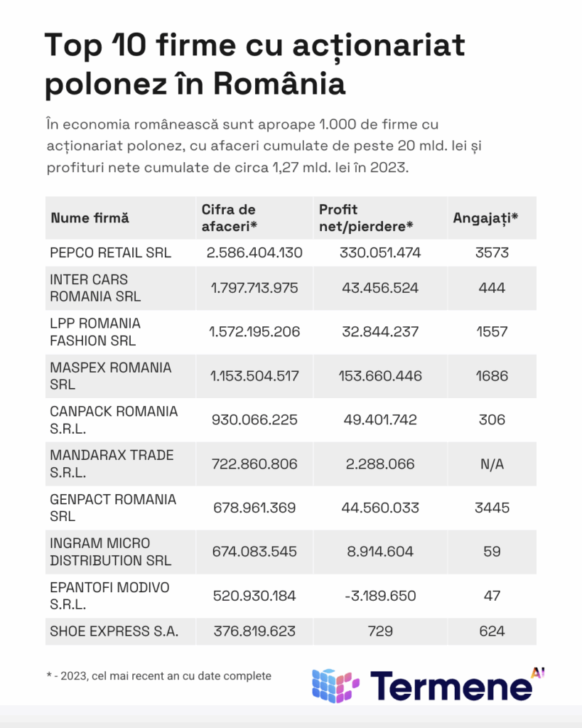Click the Termene brand name text
This screenshot has width=582, height=728.
451,686
